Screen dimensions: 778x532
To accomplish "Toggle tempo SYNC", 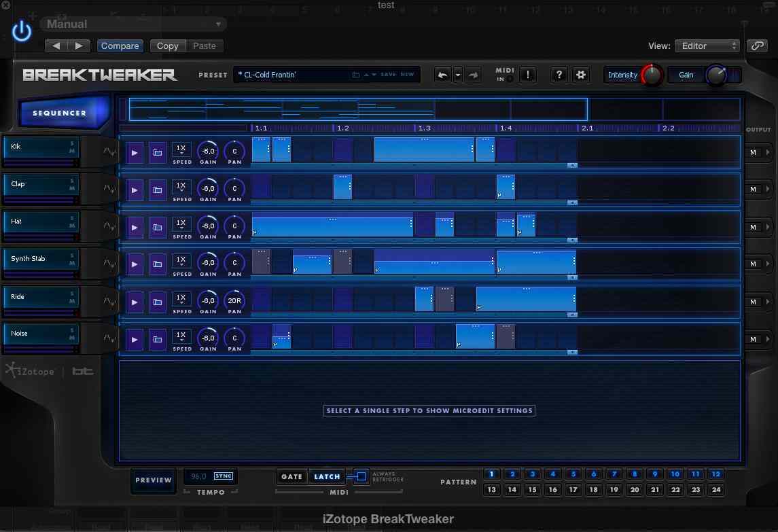I will tap(224, 476).
